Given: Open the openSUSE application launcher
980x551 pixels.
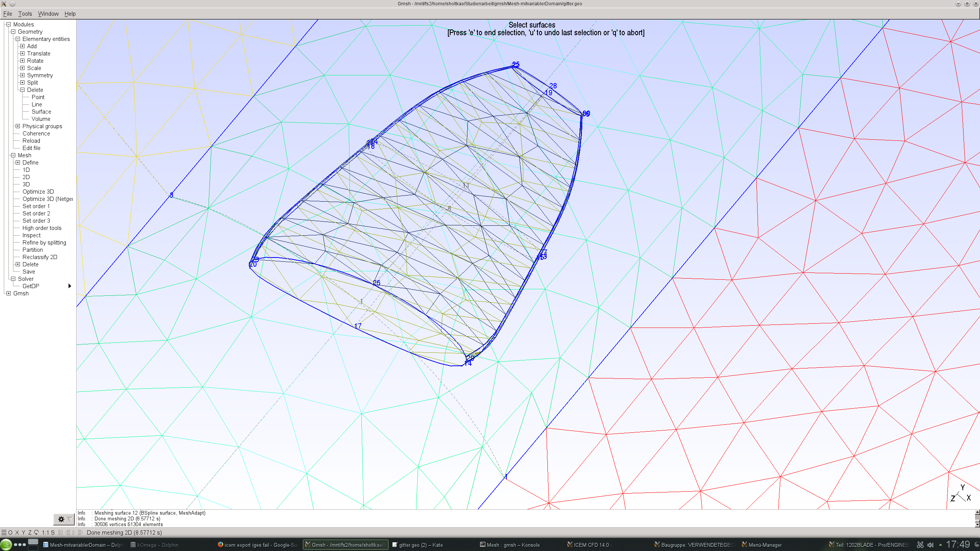Looking at the screenshot, I should point(6,544).
